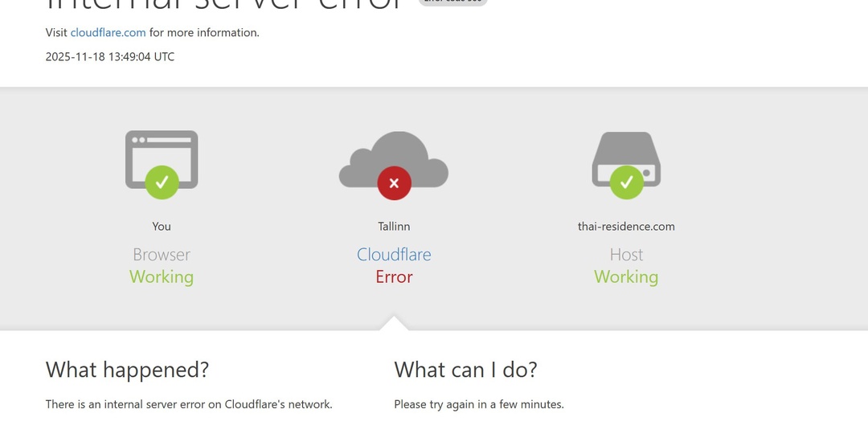868x434 pixels.
Task: Click the 'You' label
Action: (x=162, y=227)
